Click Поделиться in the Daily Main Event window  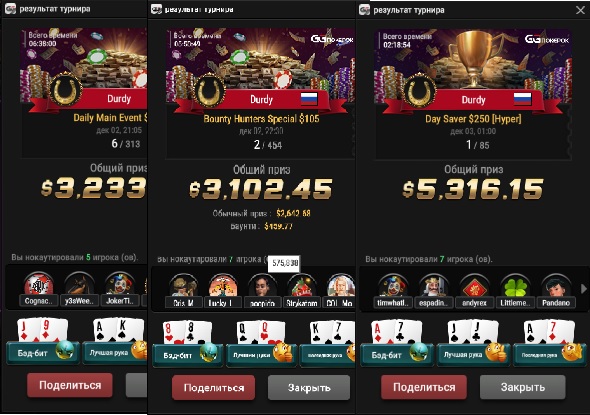(x=70, y=385)
